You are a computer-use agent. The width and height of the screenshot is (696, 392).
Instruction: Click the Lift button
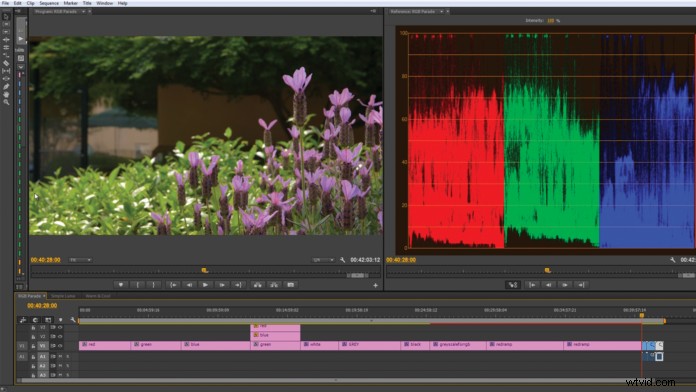click(x=257, y=285)
